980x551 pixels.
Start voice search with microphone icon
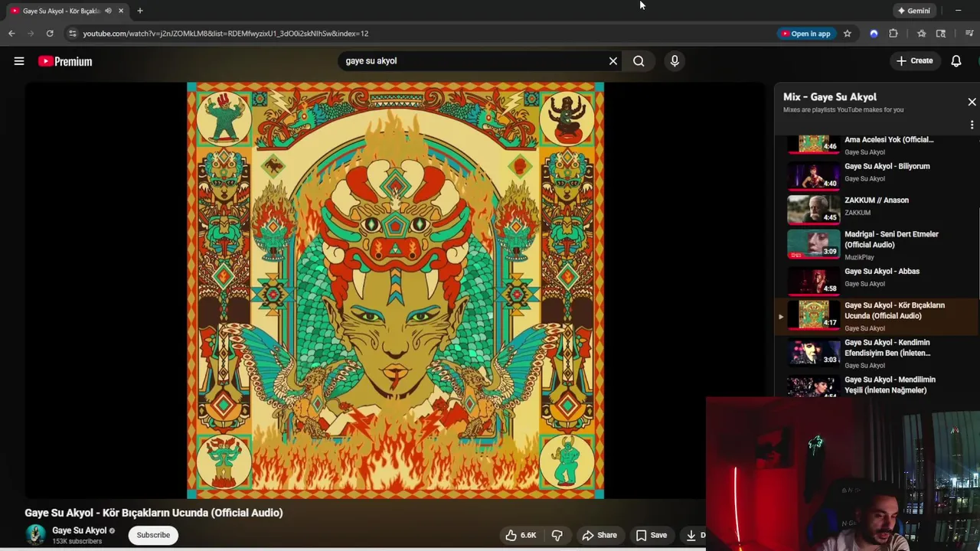pyautogui.click(x=675, y=61)
